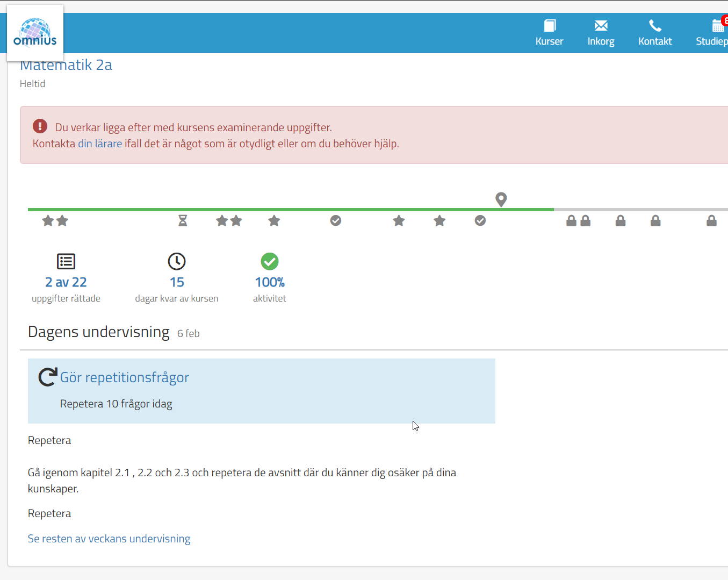Open the Kurser menu item
The height and width of the screenshot is (580, 728).
point(549,33)
